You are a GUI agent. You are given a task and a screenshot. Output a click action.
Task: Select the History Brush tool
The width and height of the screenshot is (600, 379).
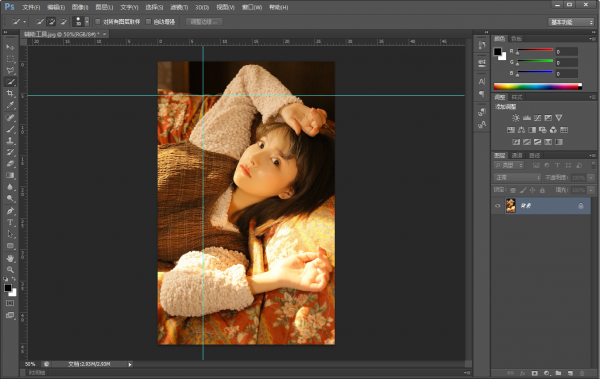point(10,152)
